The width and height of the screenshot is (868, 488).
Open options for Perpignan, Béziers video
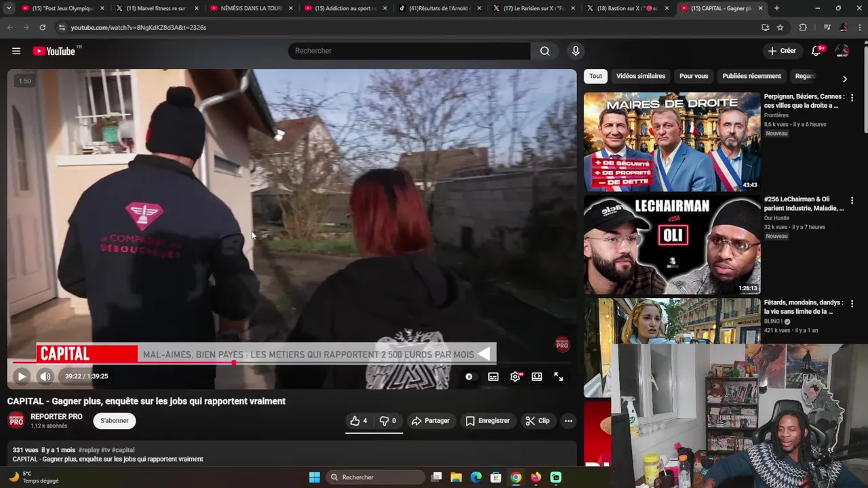pyautogui.click(x=852, y=98)
